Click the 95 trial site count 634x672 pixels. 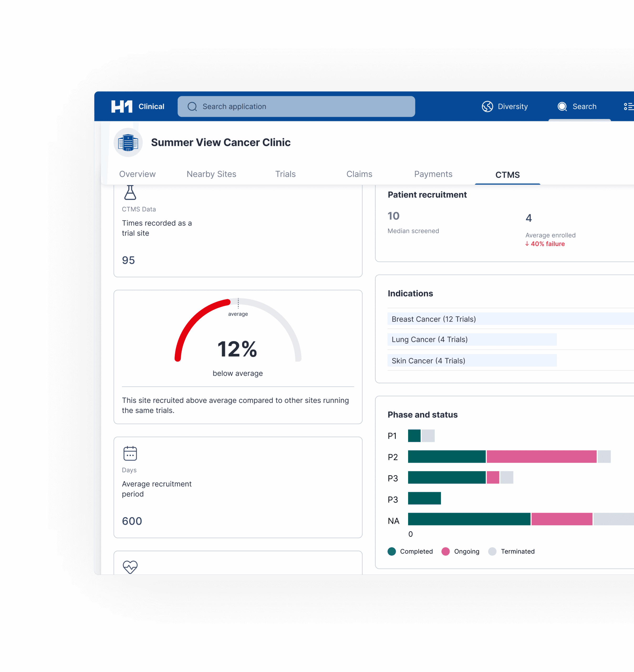point(128,260)
